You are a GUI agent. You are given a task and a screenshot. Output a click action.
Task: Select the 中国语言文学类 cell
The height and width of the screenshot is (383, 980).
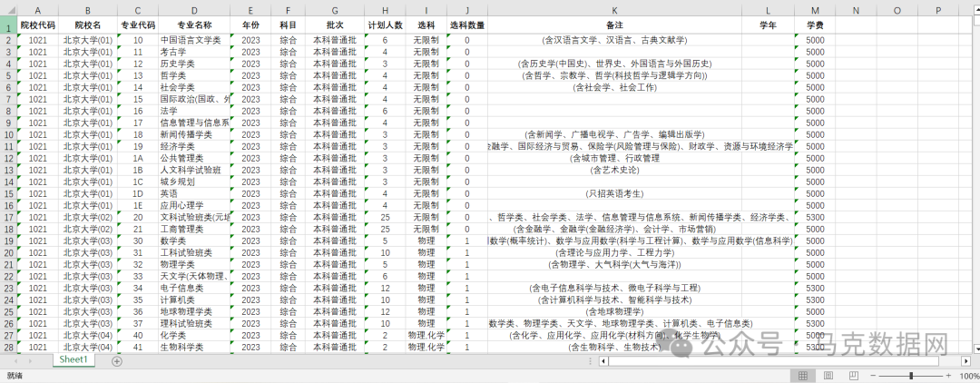(x=194, y=40)
